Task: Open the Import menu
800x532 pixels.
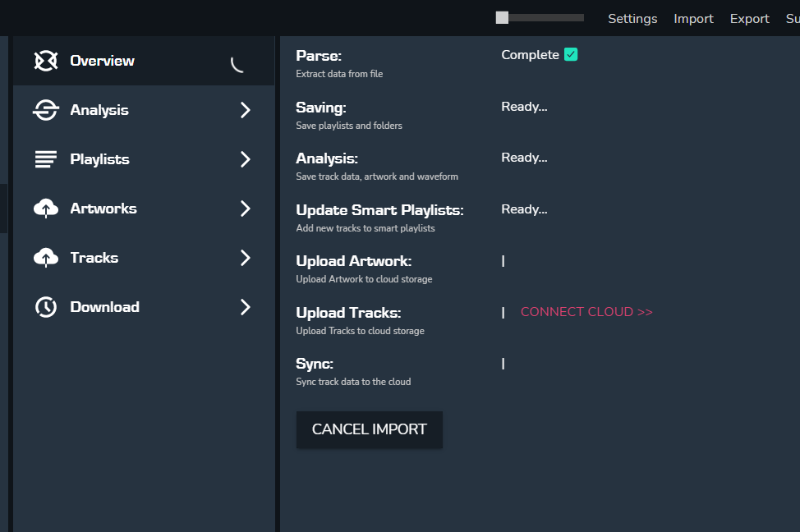Action: [693, 19]
